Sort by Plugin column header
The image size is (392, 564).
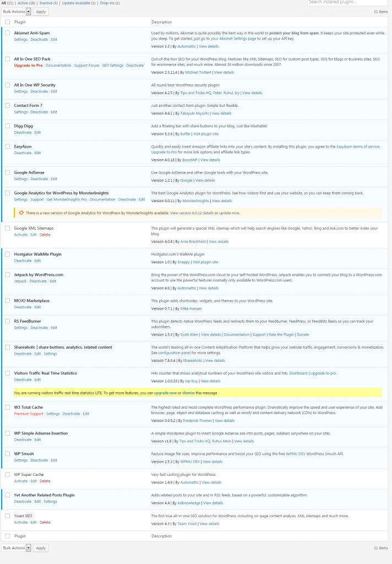(20, 22)
